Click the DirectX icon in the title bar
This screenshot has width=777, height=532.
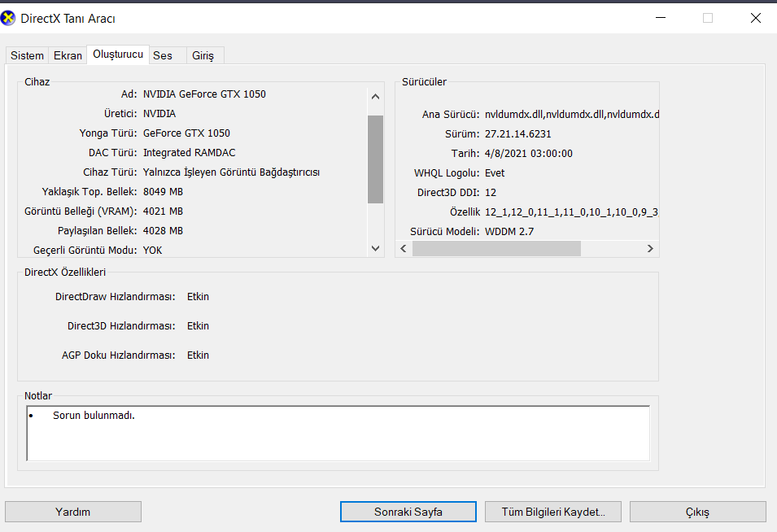tap(8, 19)
